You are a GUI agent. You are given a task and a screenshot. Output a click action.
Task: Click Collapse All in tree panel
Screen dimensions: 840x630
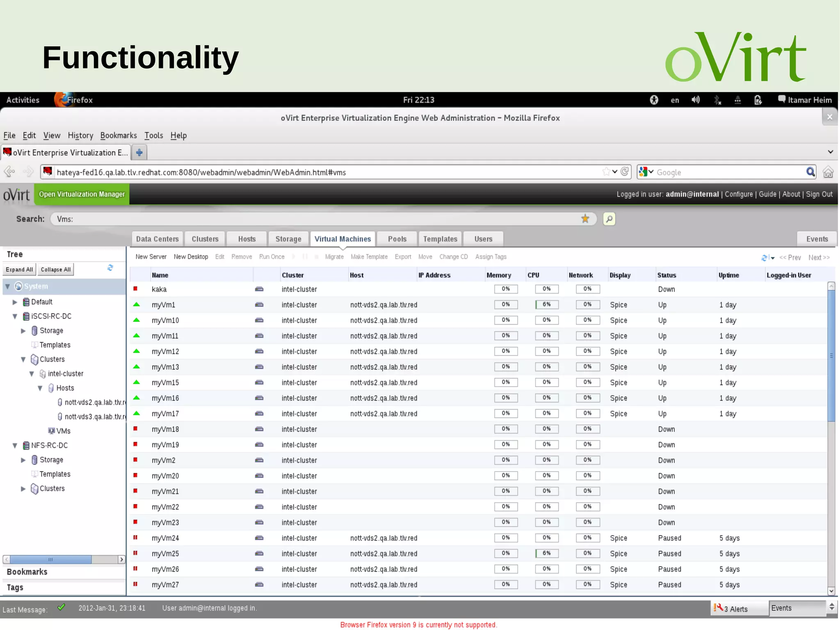[x=56, y=270]
